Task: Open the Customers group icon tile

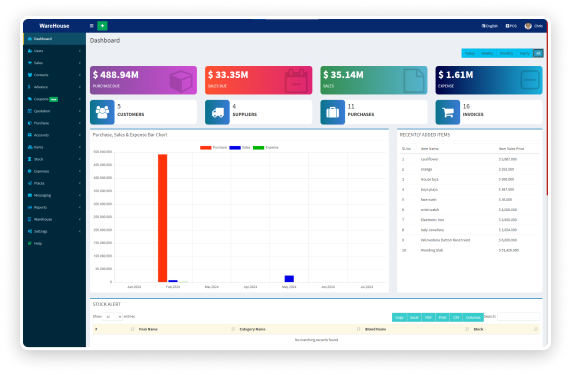Action: coord(102,112)
